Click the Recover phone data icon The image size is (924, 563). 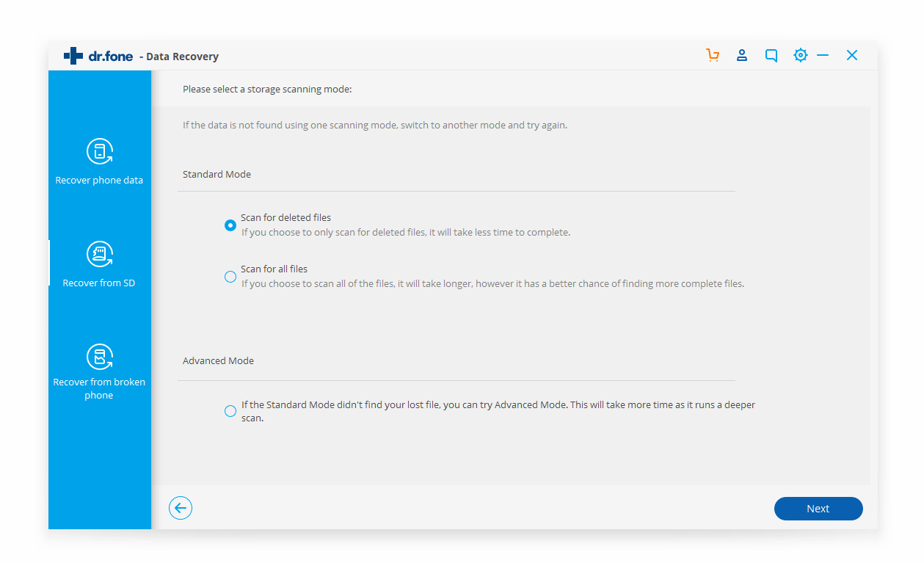99,151
